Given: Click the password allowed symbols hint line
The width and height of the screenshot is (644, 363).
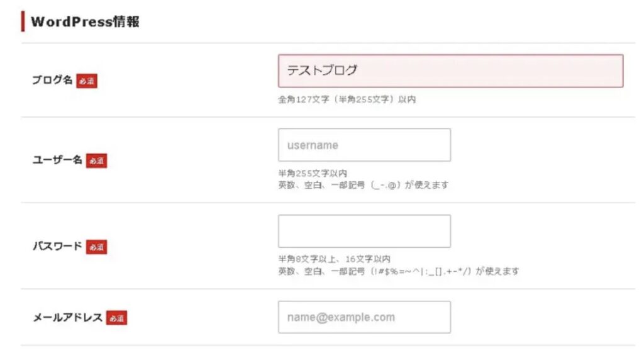Looking at the screenshot, I should 398,271.
